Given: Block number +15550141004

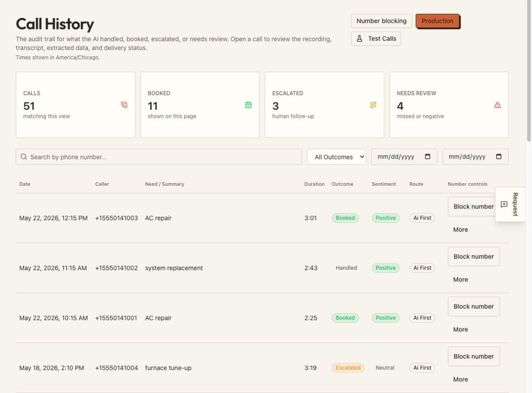Looking at the screenshot, I should 473,356.
